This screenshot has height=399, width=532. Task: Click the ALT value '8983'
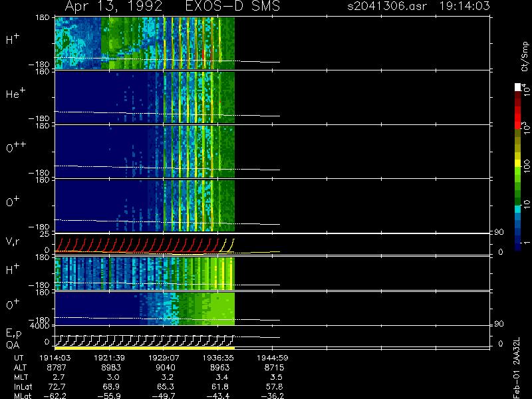pos(110,368)
